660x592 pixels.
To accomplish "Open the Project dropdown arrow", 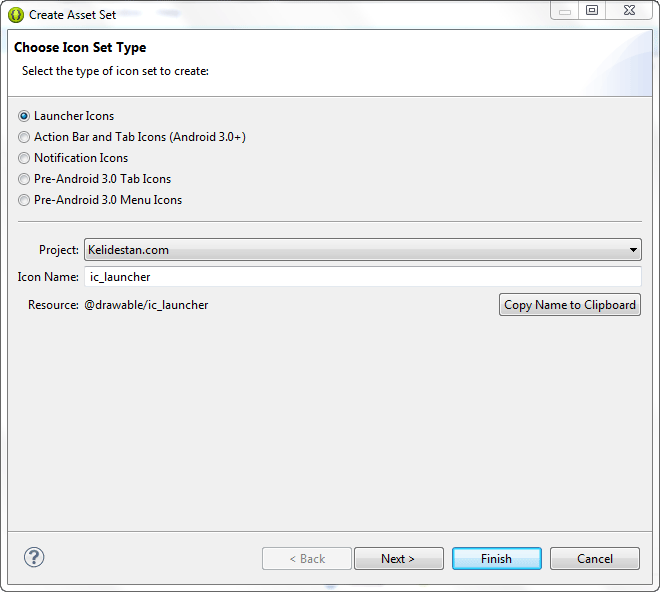I will click(x=633, y=250).
